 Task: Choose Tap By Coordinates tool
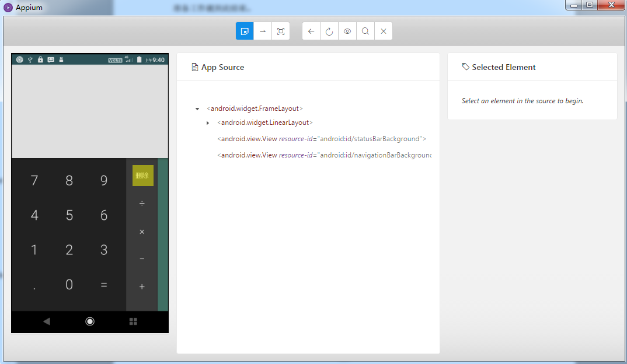click(281, 31)
